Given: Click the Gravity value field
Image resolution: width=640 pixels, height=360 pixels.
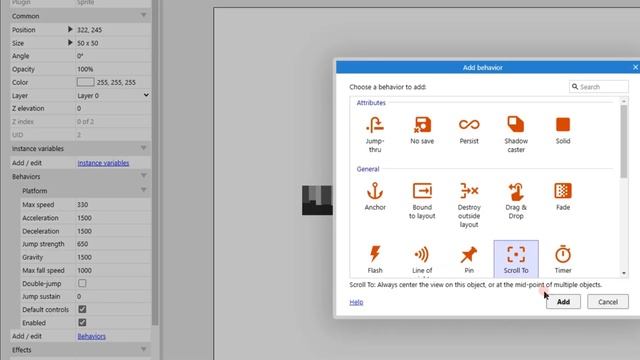Looking at the screenshot, I should tap(113, 257).
